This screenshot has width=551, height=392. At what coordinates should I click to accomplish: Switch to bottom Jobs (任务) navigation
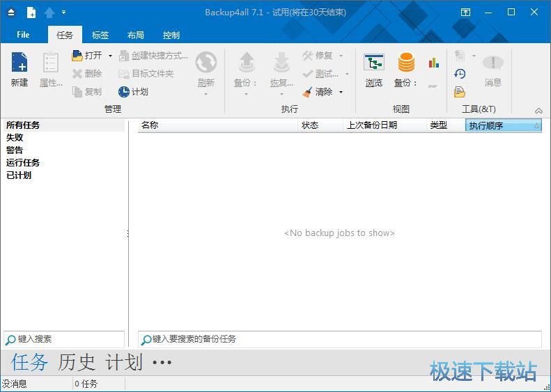tap(29, 362)
